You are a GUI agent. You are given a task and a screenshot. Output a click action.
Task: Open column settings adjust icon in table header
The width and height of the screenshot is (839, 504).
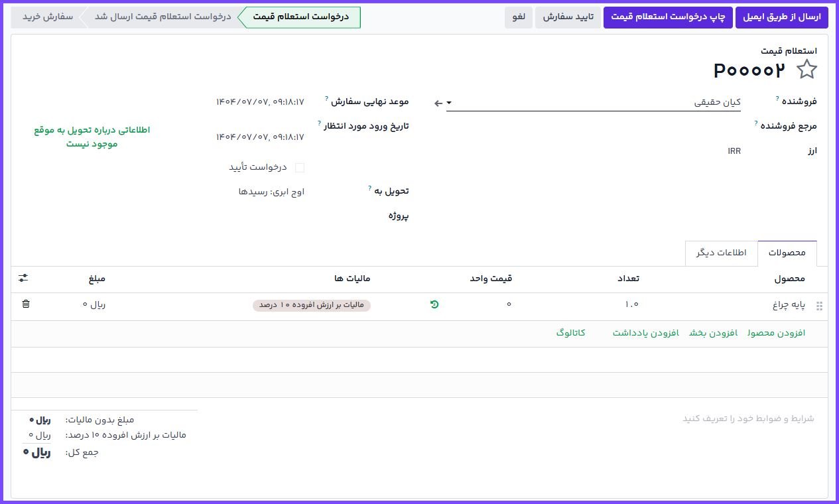(x=23, y=279)
